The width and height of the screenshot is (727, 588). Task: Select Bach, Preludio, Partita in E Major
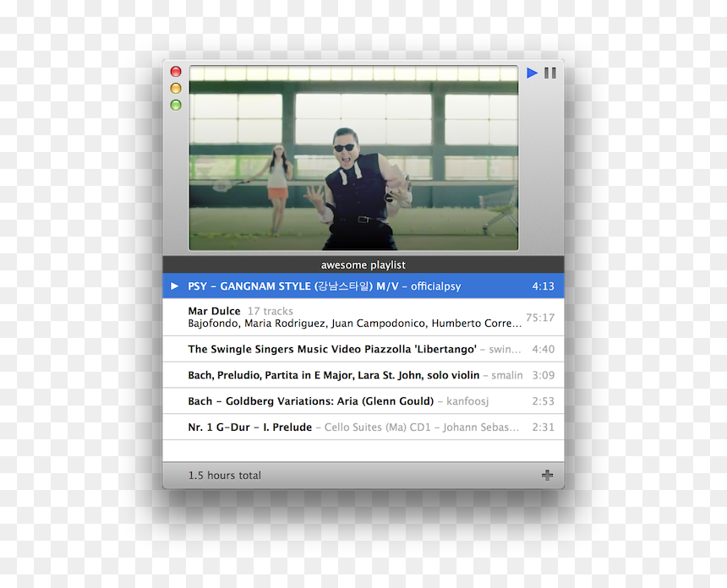pyautogui.click(x=363, y=375)
